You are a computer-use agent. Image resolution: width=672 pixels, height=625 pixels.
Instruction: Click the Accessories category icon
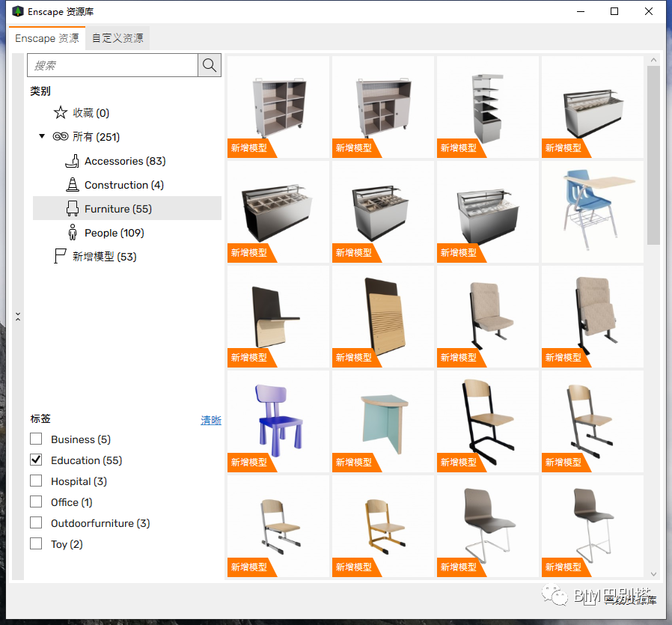coord(73,161)
